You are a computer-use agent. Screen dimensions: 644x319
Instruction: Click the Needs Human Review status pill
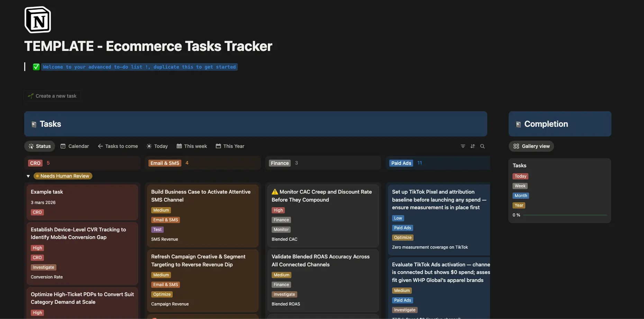point(63,176)
